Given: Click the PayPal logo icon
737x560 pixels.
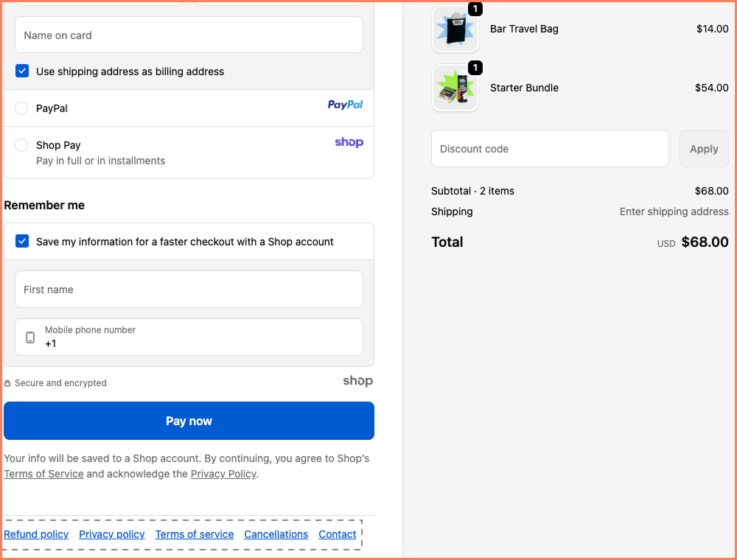Looking at the screenshot, I should point(345,105).
